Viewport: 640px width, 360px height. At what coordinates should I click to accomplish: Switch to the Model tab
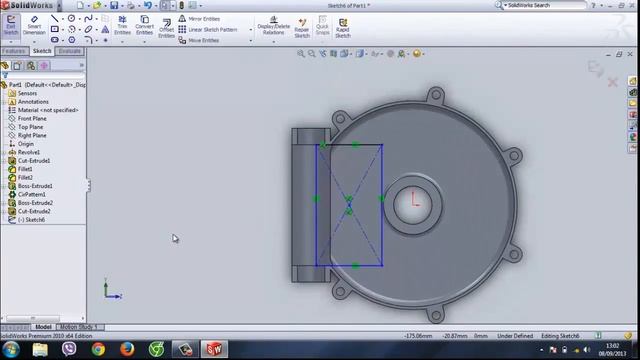[43, 327]
